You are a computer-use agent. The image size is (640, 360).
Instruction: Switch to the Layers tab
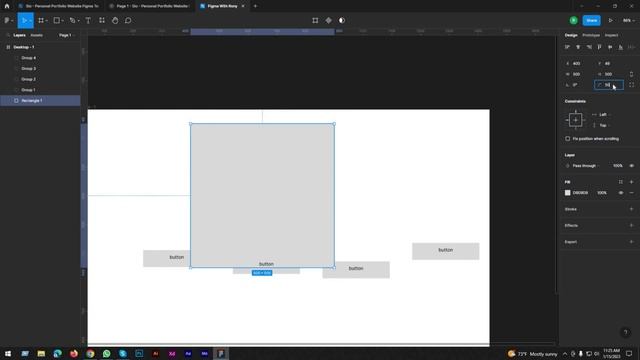point(19,36)
